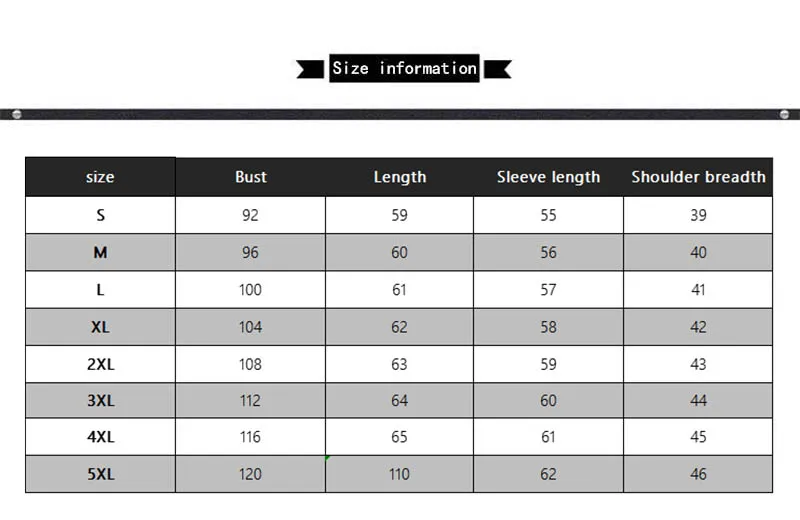Click the right screw on the divider bar
The height and width of the screenshot is (520, 800).
(x=784, y=114)
